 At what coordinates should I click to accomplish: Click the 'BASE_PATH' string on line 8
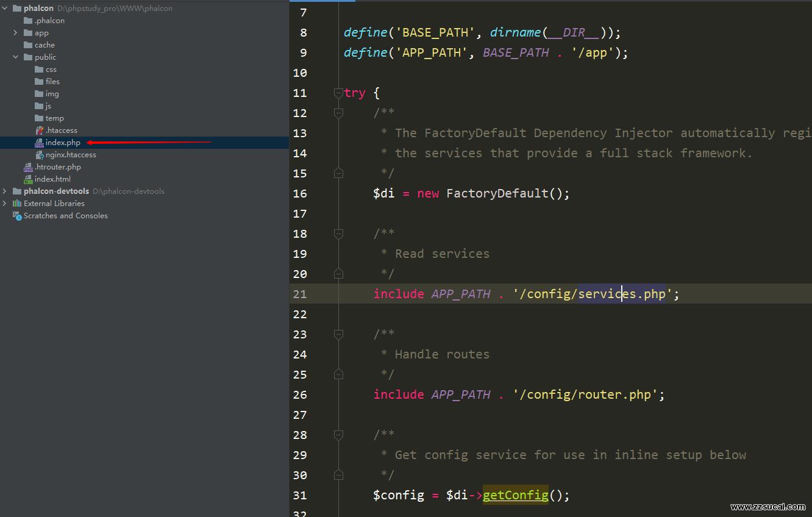435,32
